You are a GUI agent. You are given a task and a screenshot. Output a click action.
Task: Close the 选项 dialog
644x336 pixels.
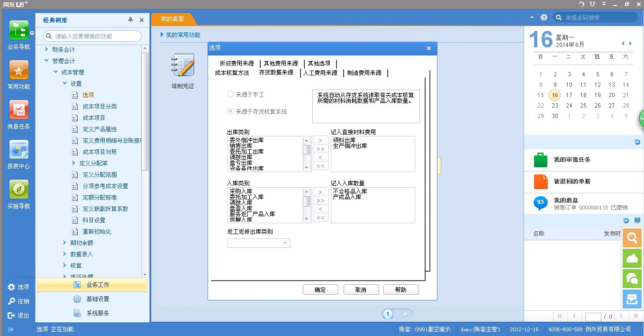click(429, 48)
